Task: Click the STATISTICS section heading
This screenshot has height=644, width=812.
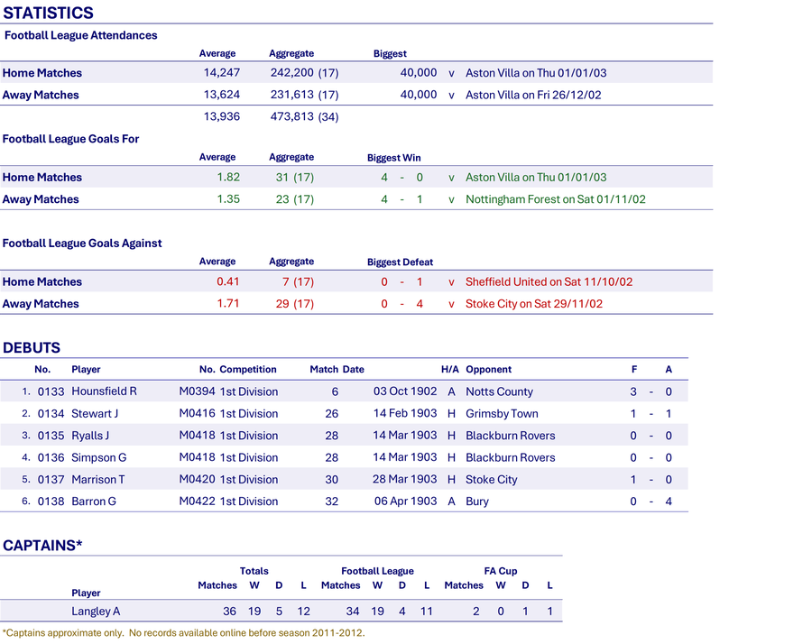Action: (x=48, y=13)
